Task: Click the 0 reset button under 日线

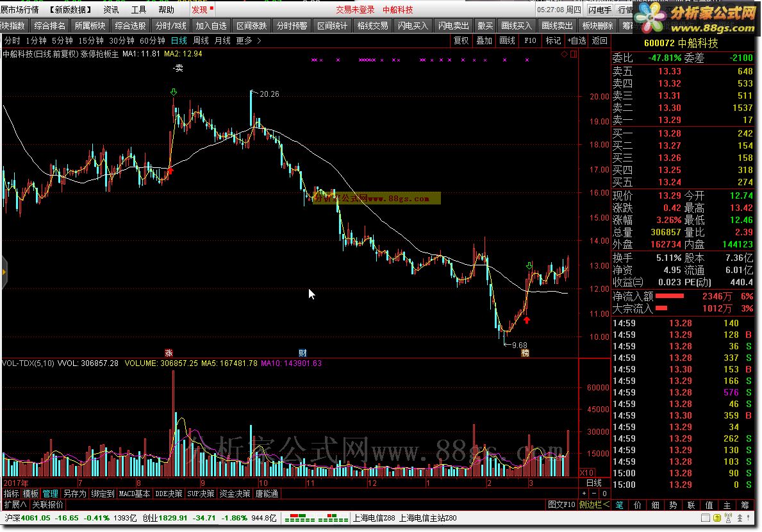Action: click(604, 494)
